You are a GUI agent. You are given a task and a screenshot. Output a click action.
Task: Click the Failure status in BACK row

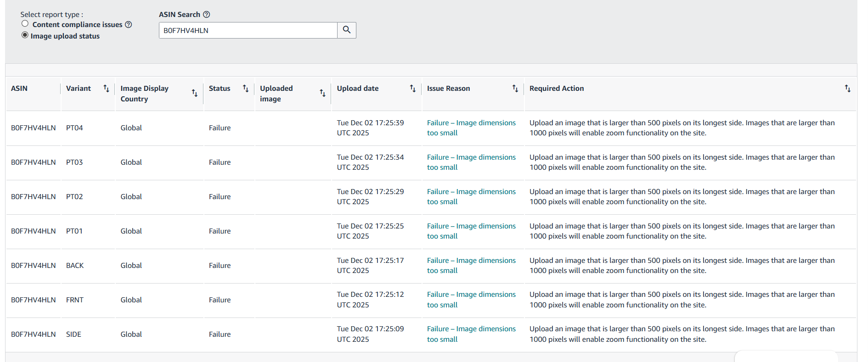tap(220, 266)
